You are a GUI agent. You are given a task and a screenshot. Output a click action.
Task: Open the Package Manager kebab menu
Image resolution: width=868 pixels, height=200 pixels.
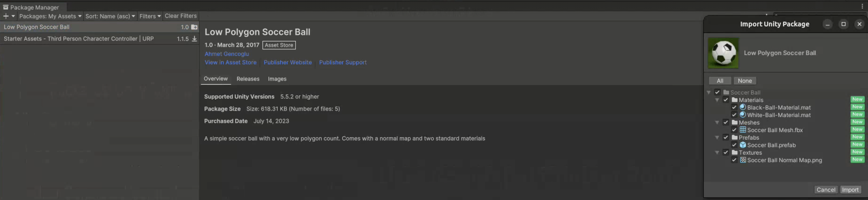coord(862,6)
